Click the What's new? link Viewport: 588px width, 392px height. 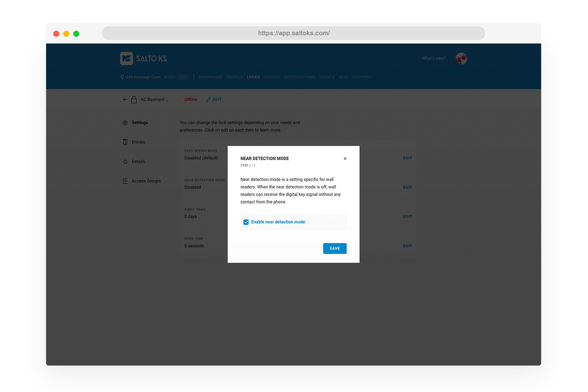[x=433, y=58]
